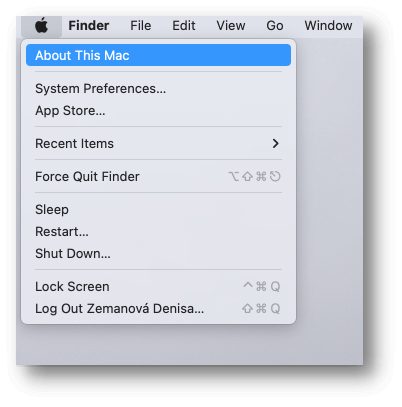402x407 pixels.
Task: Choose Force Quit Finder
Action: point(158,177)
